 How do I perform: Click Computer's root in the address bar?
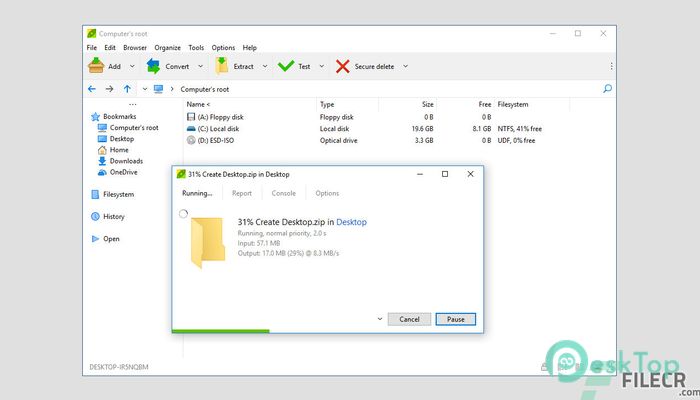pyautogui.click(x=204, y=89)
